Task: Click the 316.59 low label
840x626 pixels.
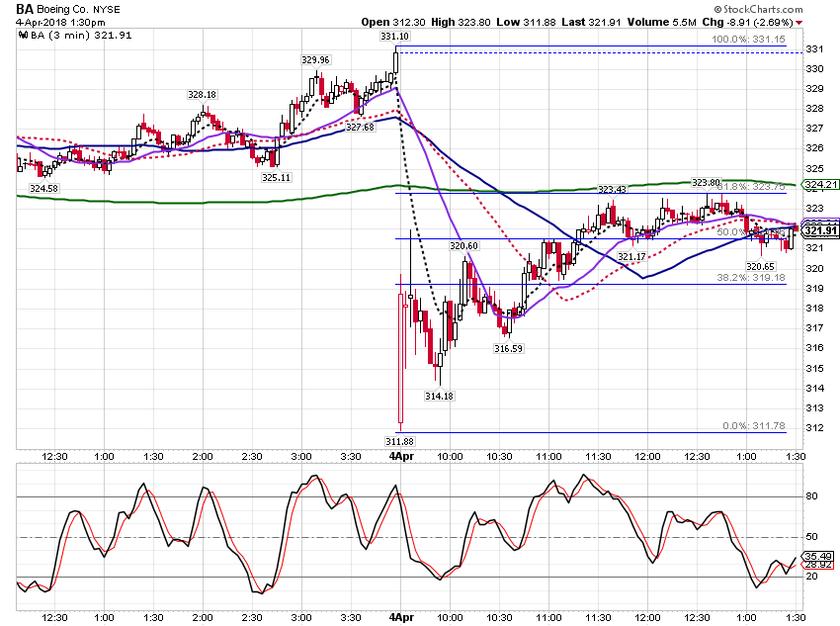Action: (508, 349)
